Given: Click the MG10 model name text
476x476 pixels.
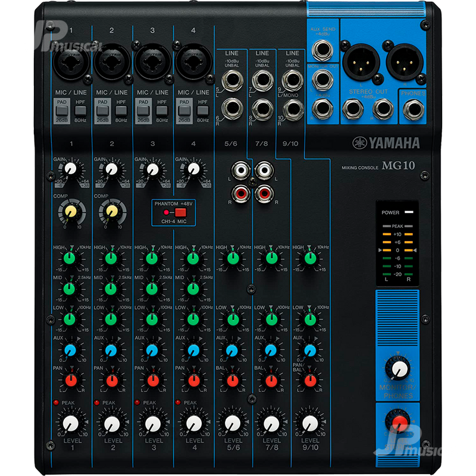Looking at the screenshot, I should (x=398, y=165).
